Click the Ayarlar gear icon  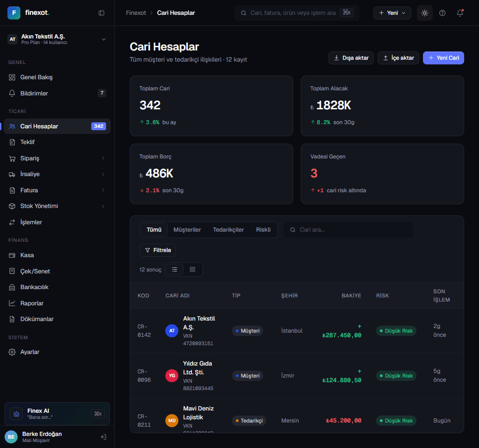click(x=12, y=352)
